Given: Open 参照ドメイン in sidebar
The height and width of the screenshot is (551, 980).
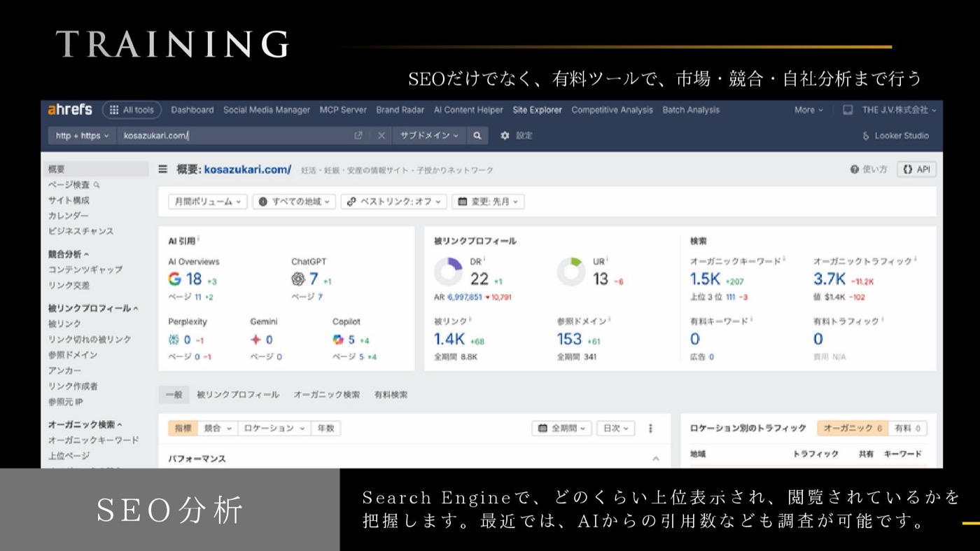Looking at the screenshot, I should pyautogui.click(x=73, y=355).
